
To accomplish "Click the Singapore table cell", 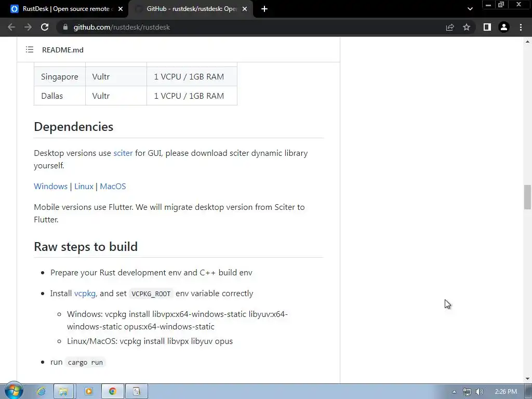I will [x=60, y=77].
